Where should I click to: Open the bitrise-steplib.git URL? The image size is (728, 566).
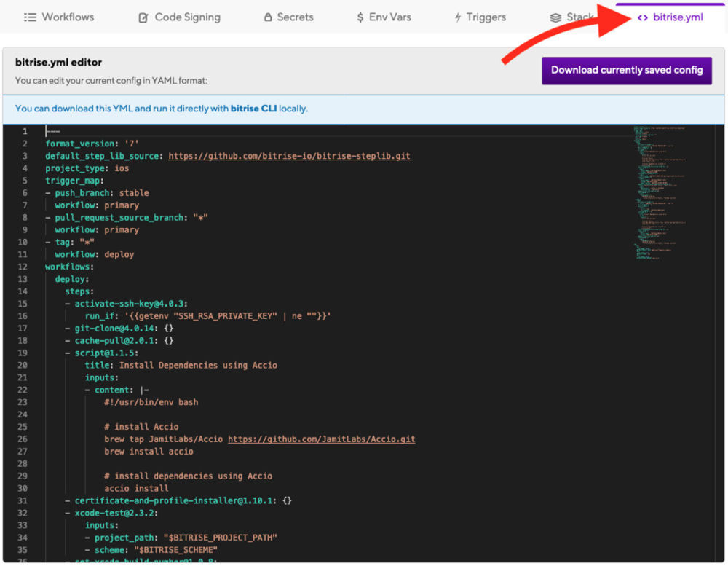289,156
